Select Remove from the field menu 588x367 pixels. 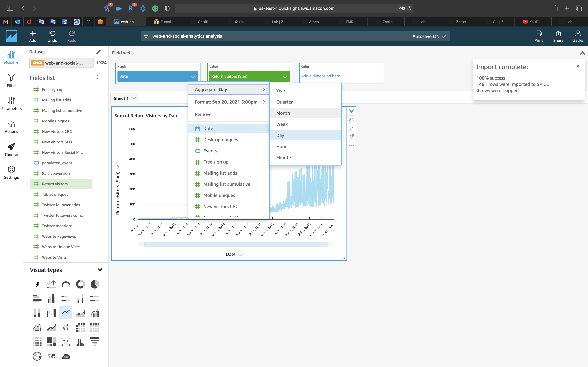coord(203,114)
